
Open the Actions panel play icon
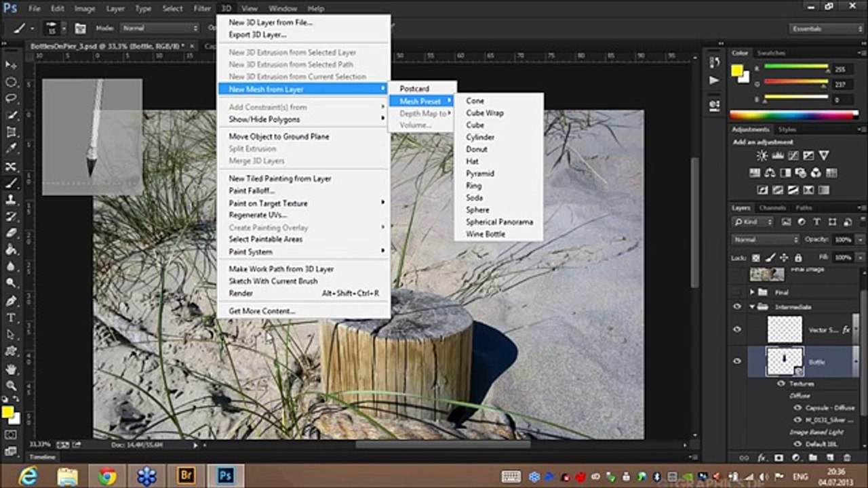click(714, 80)
